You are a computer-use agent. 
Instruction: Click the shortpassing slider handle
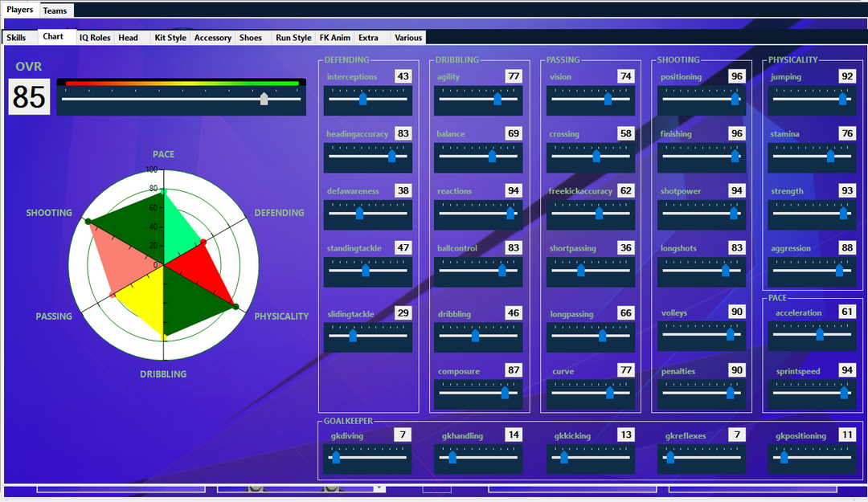pos(581,271)
